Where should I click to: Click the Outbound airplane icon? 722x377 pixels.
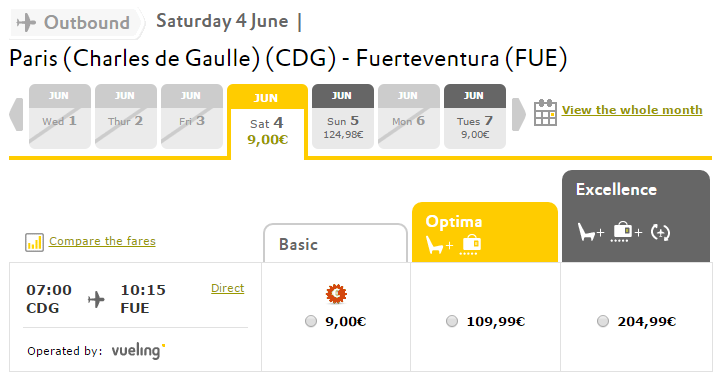click(x=26, y=23)
